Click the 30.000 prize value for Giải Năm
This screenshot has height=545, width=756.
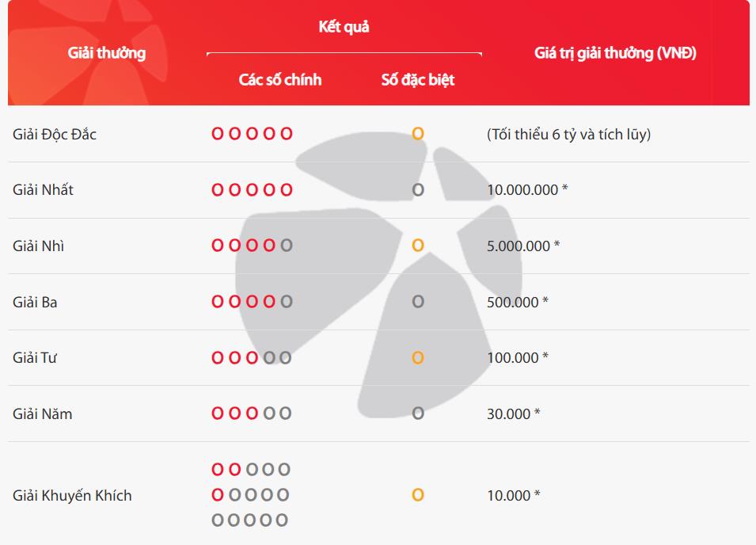coord(509,414)
